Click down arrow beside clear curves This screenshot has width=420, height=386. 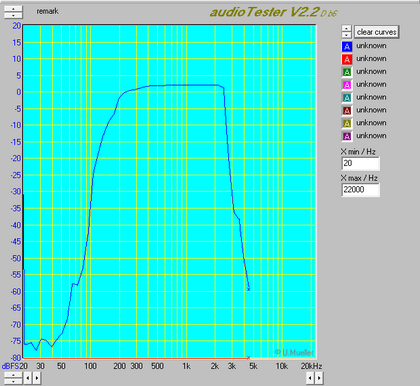[347, 35]
